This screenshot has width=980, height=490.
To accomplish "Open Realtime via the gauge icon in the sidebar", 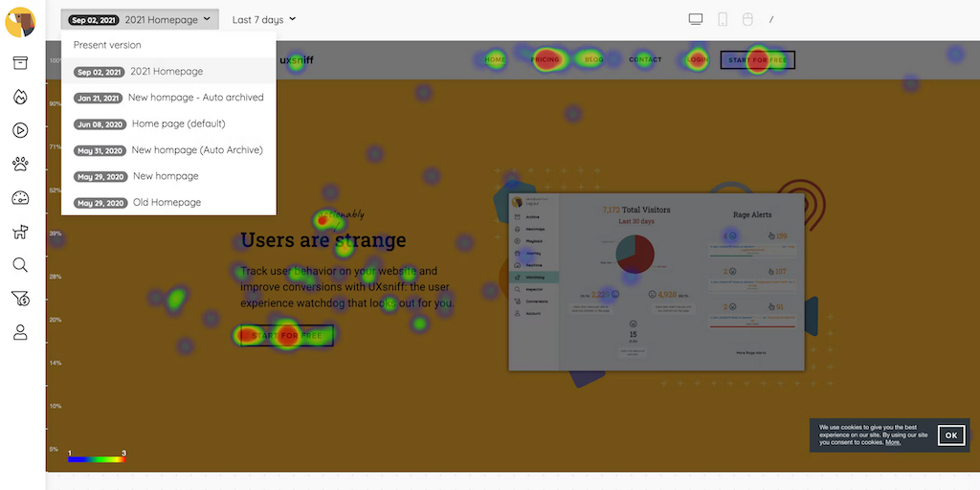I will (x=20, y=198).
